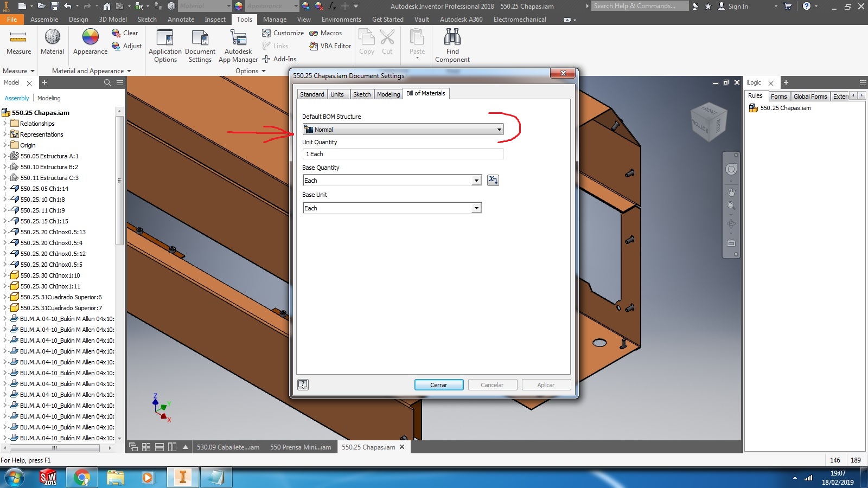Click the Add-Ins icon
The image size is (868, 488).
click(279, 59)
